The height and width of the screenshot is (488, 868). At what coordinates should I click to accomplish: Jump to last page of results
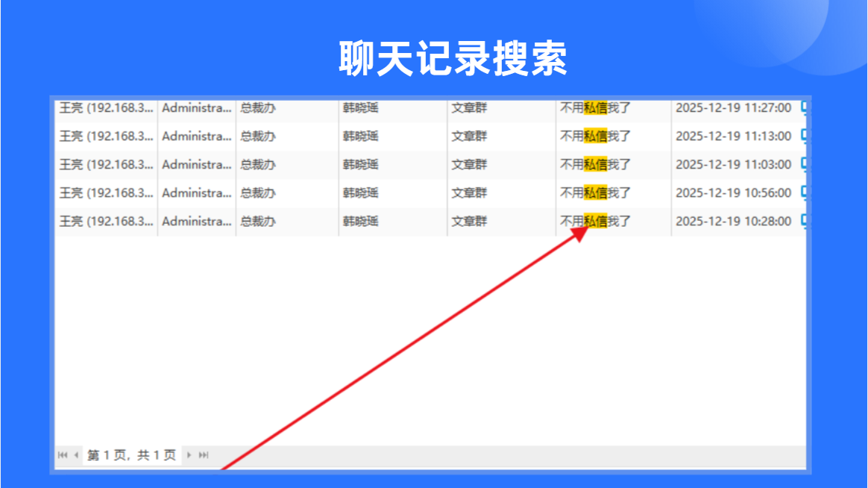tap(204, 455)
